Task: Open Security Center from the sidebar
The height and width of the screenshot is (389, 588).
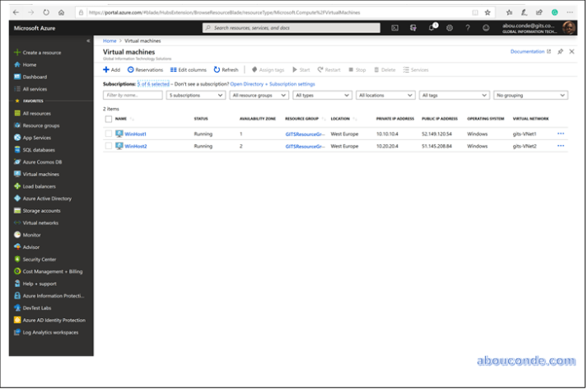Action: point(40,259)
